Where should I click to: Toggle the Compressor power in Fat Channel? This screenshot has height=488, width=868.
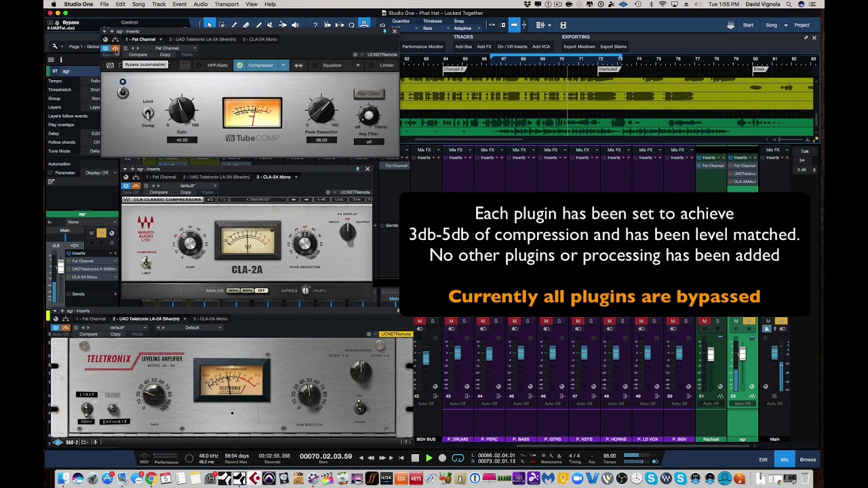point(239,65)
